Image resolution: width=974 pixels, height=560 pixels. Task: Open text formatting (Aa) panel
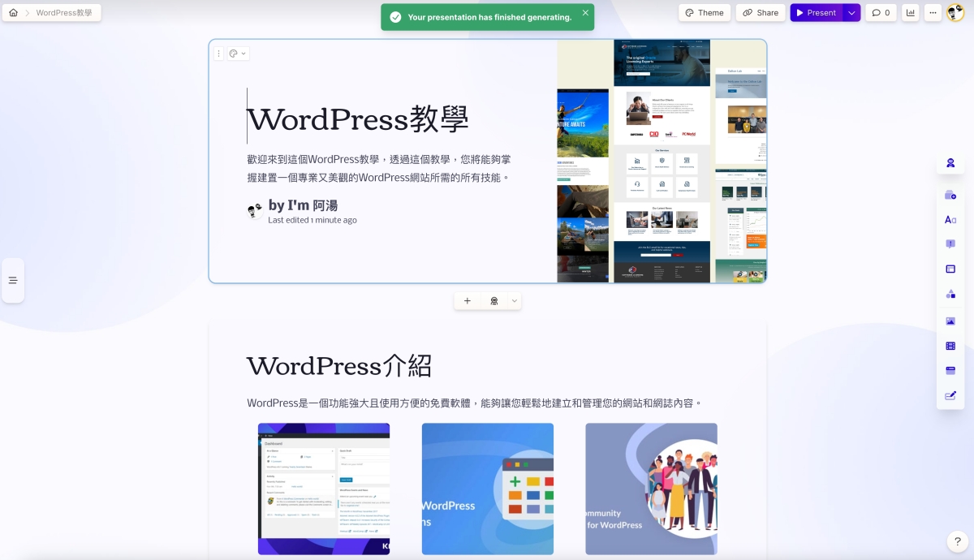click(x=950, y=220)
